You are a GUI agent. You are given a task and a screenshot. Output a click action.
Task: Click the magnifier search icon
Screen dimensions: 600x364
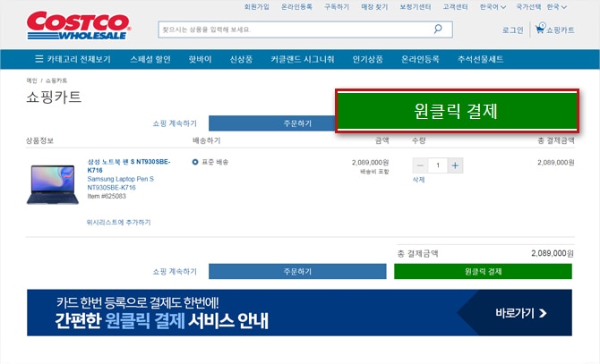coord(438,29)
